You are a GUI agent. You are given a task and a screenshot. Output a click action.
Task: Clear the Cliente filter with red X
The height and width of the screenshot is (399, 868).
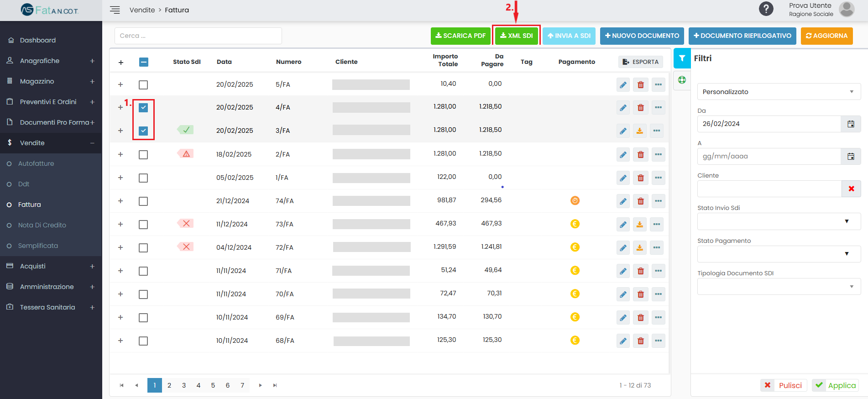click(851, 189)
